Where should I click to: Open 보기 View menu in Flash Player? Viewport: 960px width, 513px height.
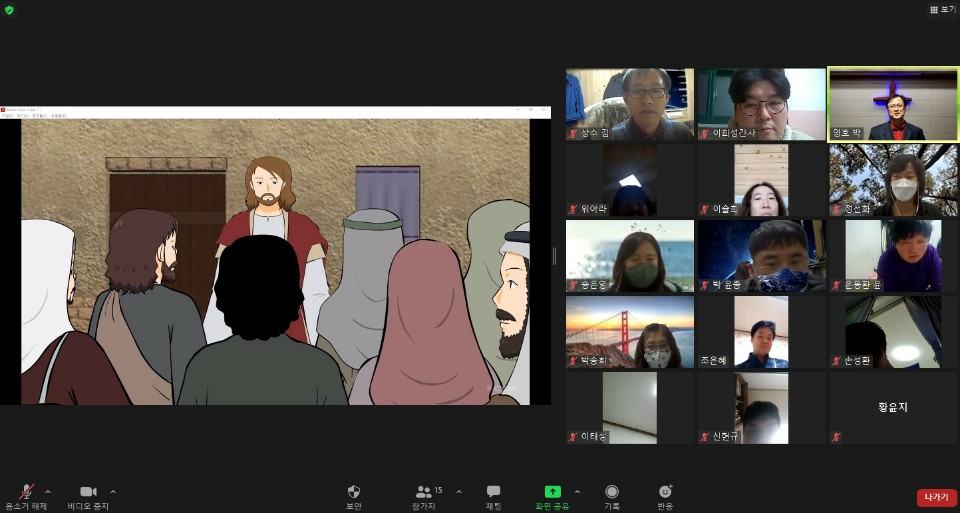[x=22, y=116]
